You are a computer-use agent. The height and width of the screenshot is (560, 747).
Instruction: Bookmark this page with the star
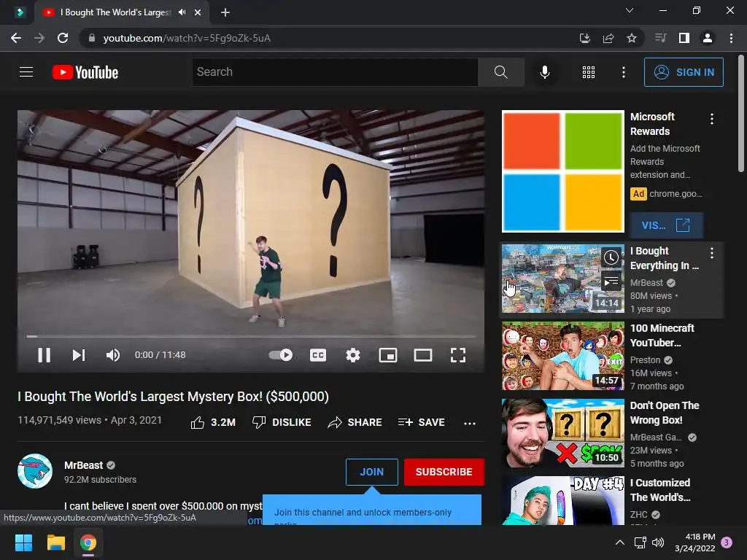click(632, 38)
